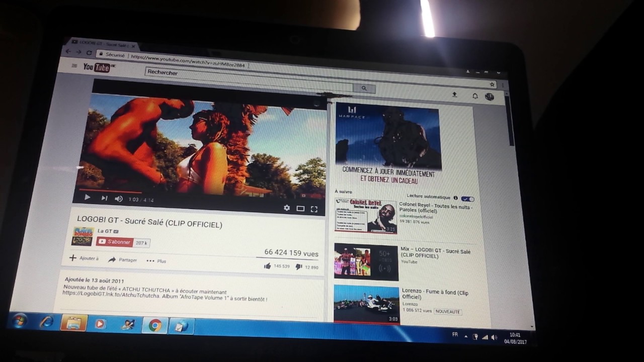This screenshot has height=362, width=644.
Task: Show hidden tray icons arrow
Action: click(x=465, y=335)
